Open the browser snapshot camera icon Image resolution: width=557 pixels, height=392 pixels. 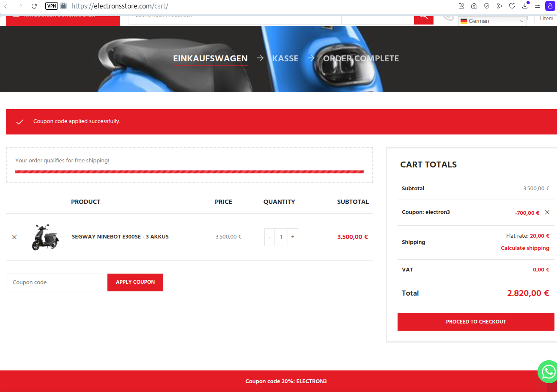point(474,6)
